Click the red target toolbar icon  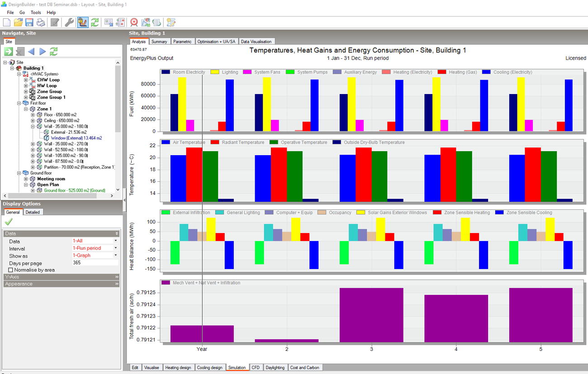134,22
